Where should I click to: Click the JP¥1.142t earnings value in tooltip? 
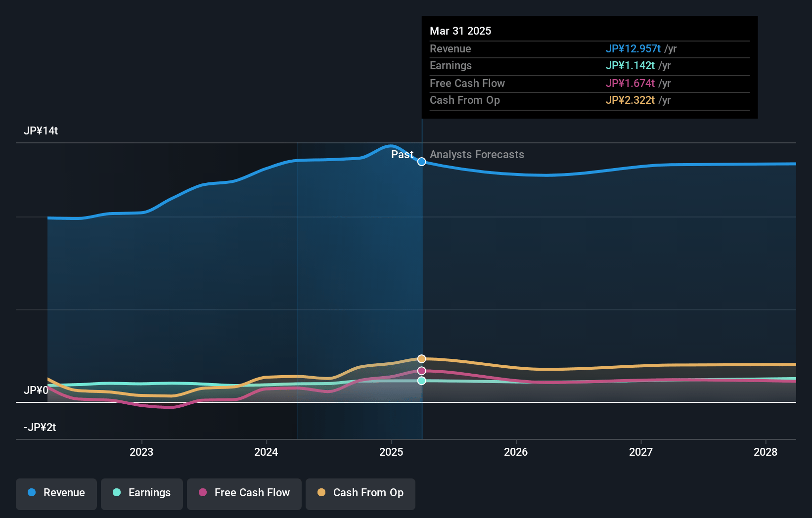pos(630,65)
